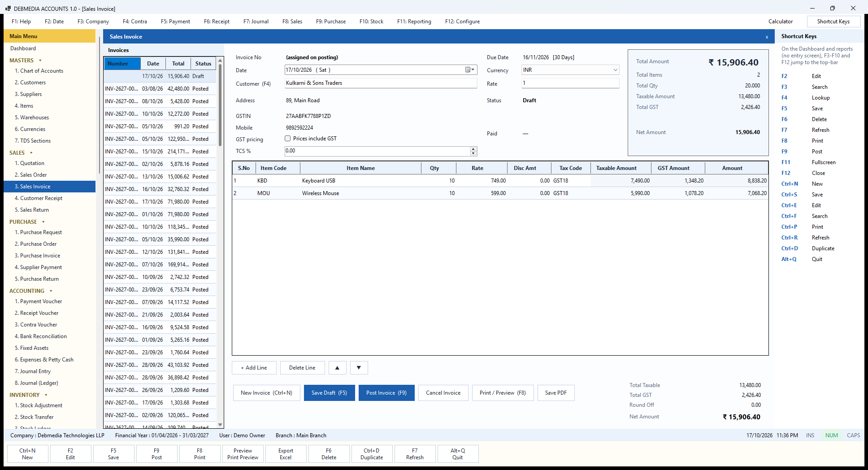This screenshot has height=470, width=868.
Task: Decrease TCS % with spinner down arrow
Action: tap(473, 153)
